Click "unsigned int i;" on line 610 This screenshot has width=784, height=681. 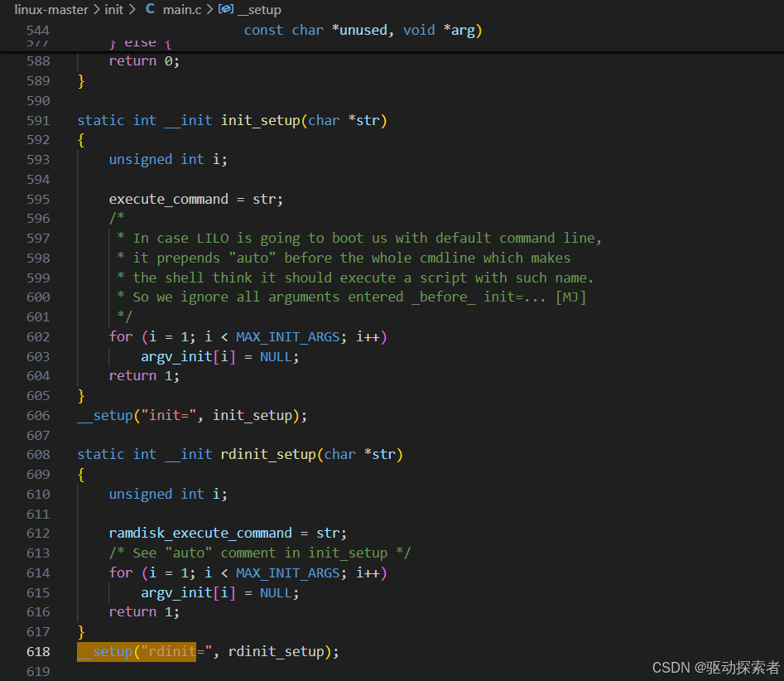click(x=168, y=495)
